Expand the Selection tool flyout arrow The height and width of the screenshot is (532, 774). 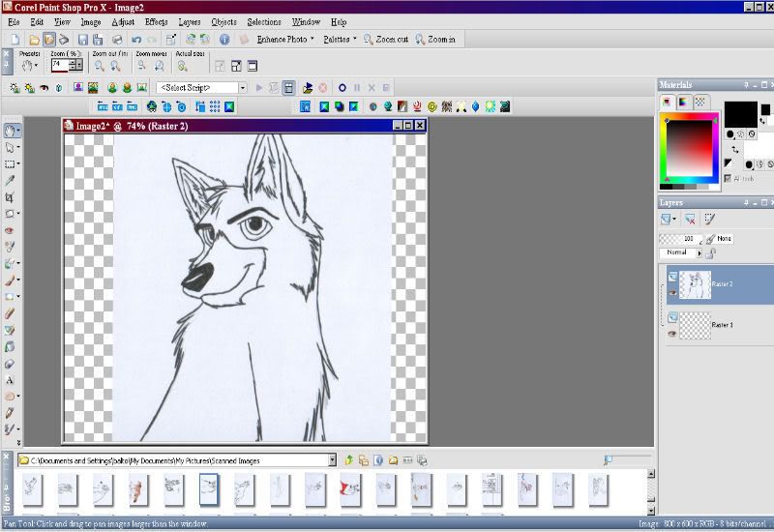pos(18,163)
